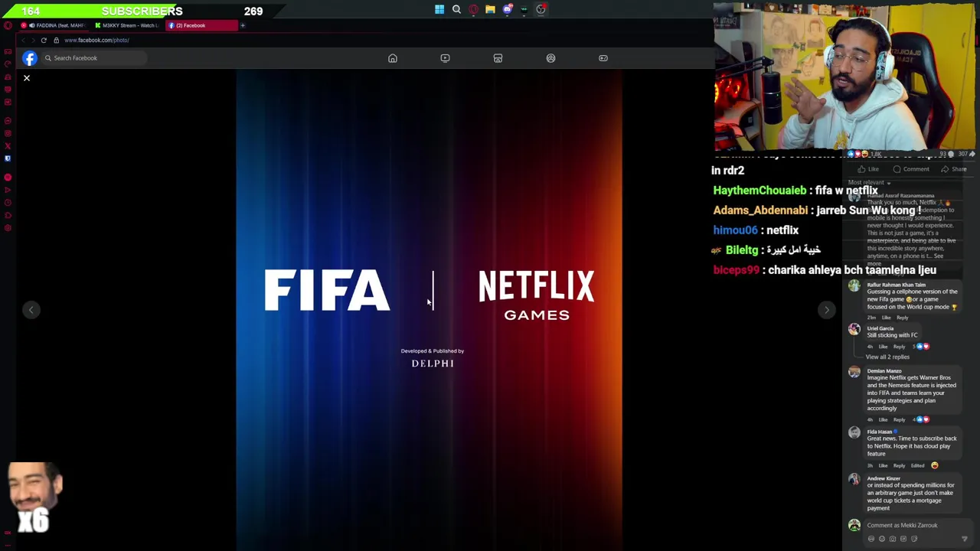This screenshot has height=551, width=980.
Task: View reactions on Demian Manzo's comment
Action: point(921,419)
